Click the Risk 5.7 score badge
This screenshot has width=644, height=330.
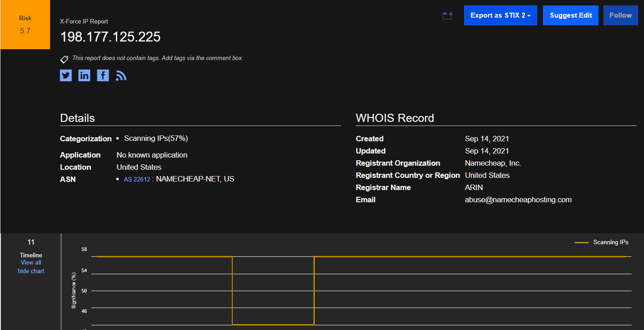point(25,24)
